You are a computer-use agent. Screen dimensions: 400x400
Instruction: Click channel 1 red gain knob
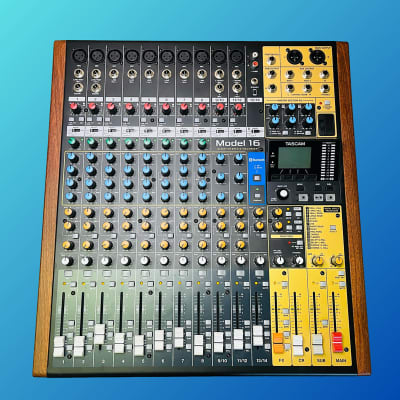tap(74, 108)
